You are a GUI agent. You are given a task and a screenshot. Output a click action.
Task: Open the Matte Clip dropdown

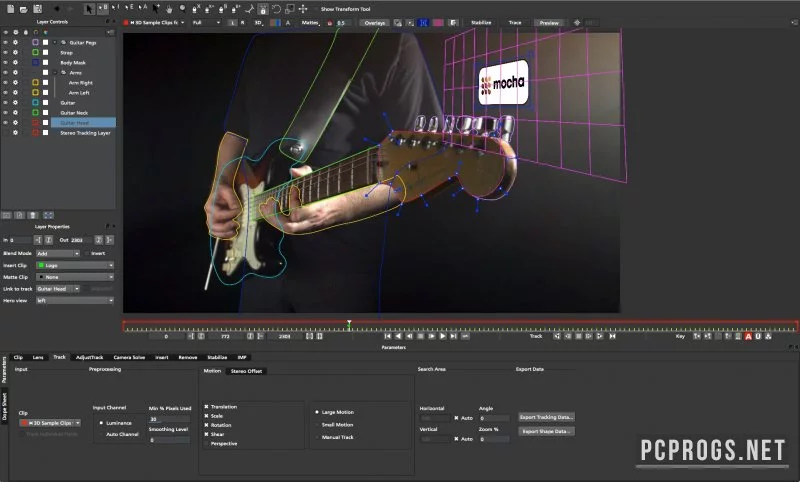(75, 277)
